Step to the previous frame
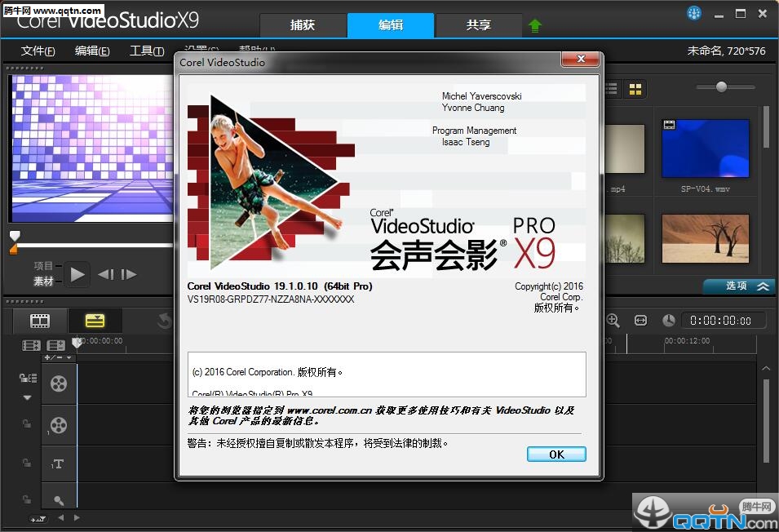The height and width of the screenshot is (532, 779). (106, 274)
